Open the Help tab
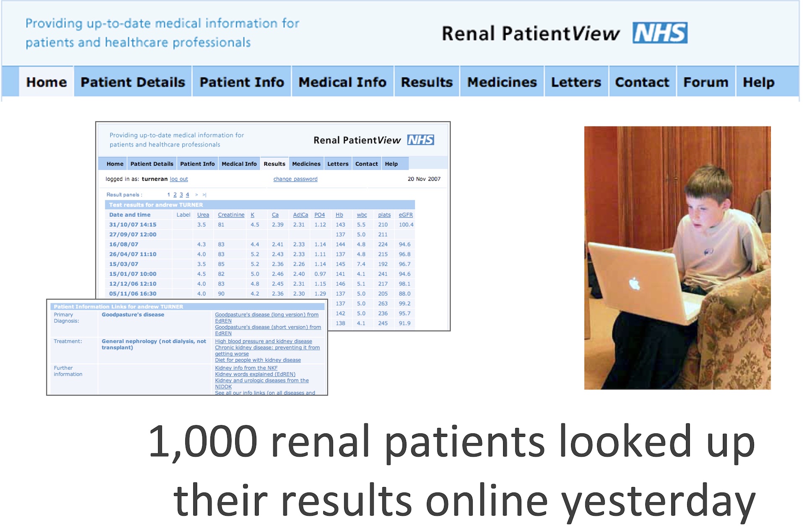The image size is (803, 532). pos(758,82)
